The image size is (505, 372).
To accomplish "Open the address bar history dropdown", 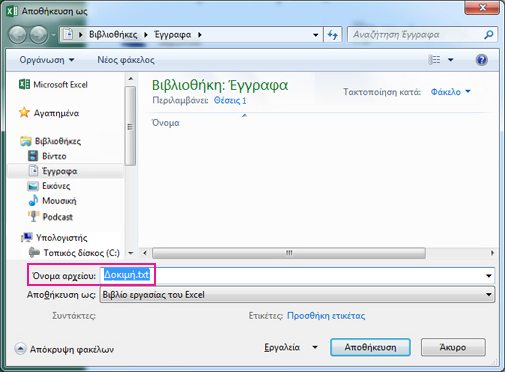I will [x=315, y=35].
